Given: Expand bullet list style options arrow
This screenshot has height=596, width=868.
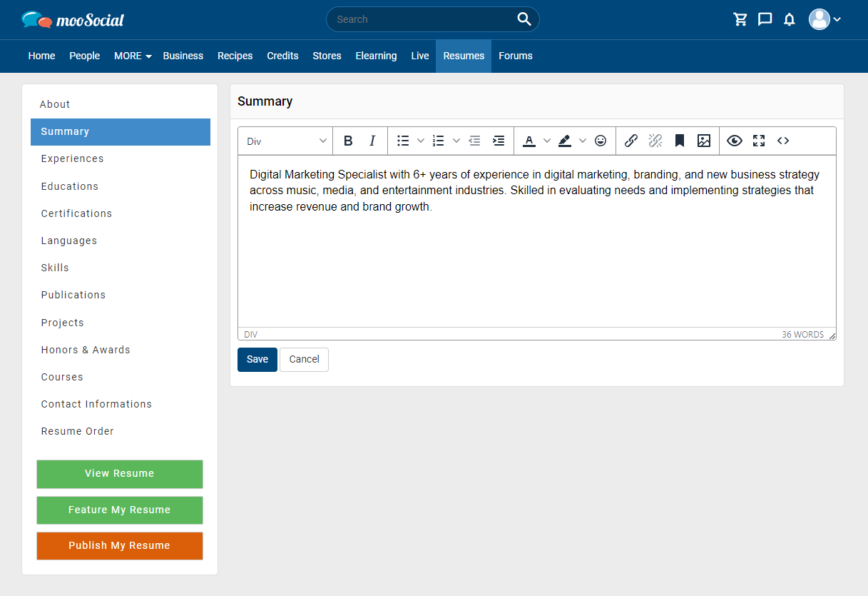Looking at the screenshot, I should (x=421, y=141).
